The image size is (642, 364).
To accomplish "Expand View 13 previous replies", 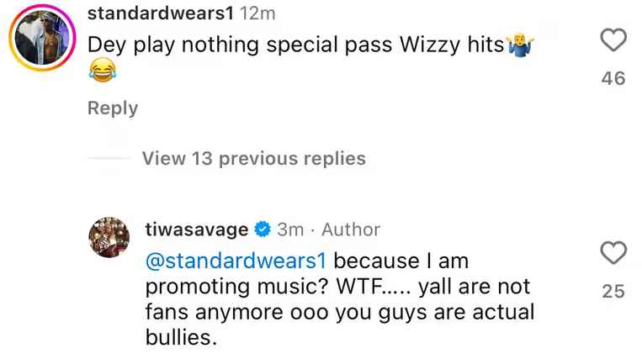I will click(254, 158).
